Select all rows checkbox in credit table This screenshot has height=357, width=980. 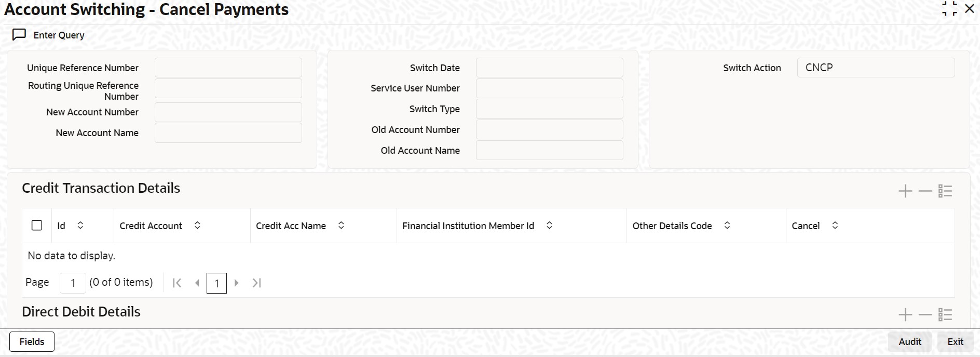pos(37,226)
